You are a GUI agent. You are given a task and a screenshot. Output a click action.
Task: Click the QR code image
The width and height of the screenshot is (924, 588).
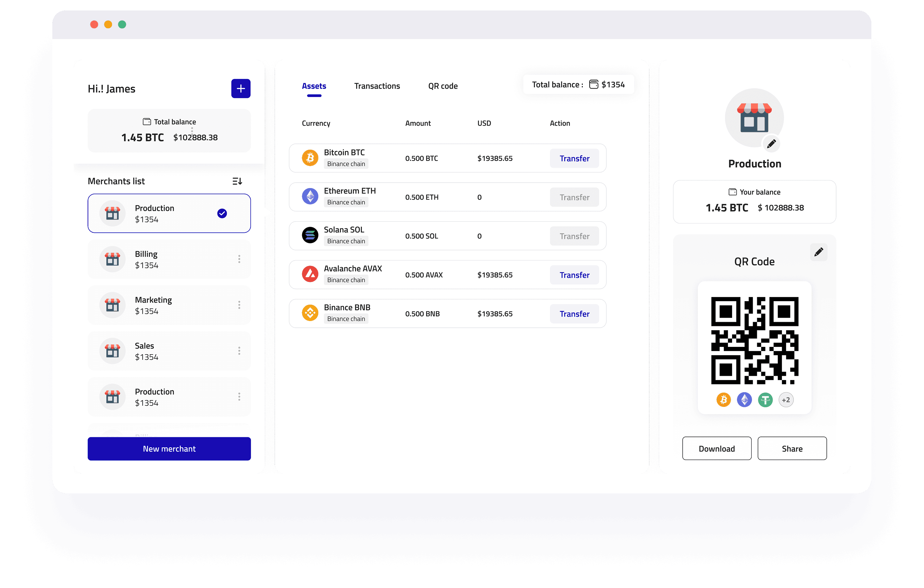pyautogui.click(x=754, y=341)
